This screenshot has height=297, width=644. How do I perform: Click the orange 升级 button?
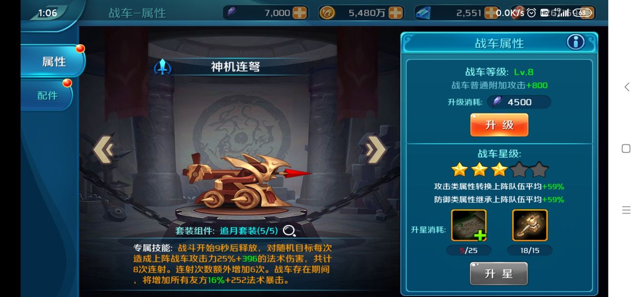[x=499, y=125]
